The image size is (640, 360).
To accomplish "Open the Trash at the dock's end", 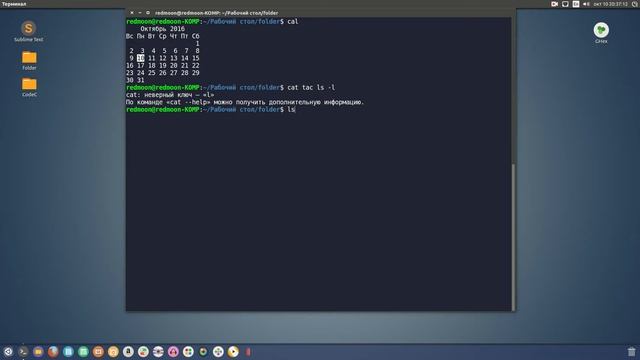I will pyautogui.click(x=631, y=351).
